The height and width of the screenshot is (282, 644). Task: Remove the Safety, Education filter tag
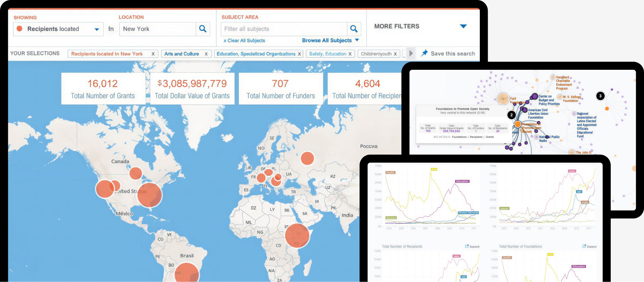click(x=350, y=54)
